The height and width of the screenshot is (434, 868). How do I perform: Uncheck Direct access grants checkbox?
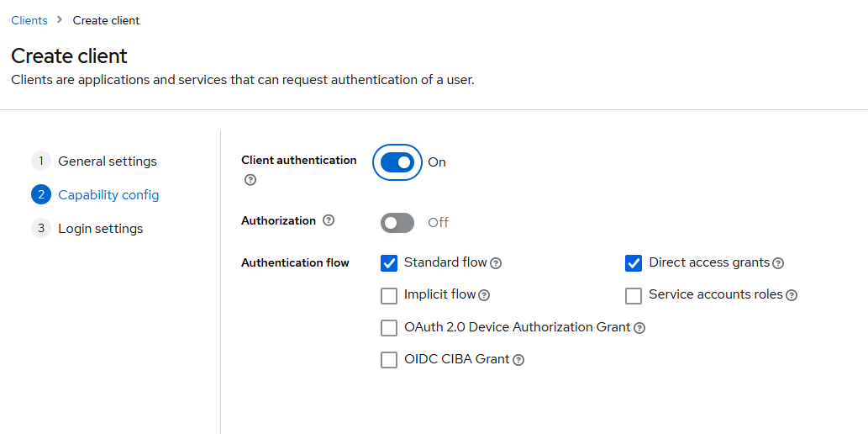(x=634, y=263)
